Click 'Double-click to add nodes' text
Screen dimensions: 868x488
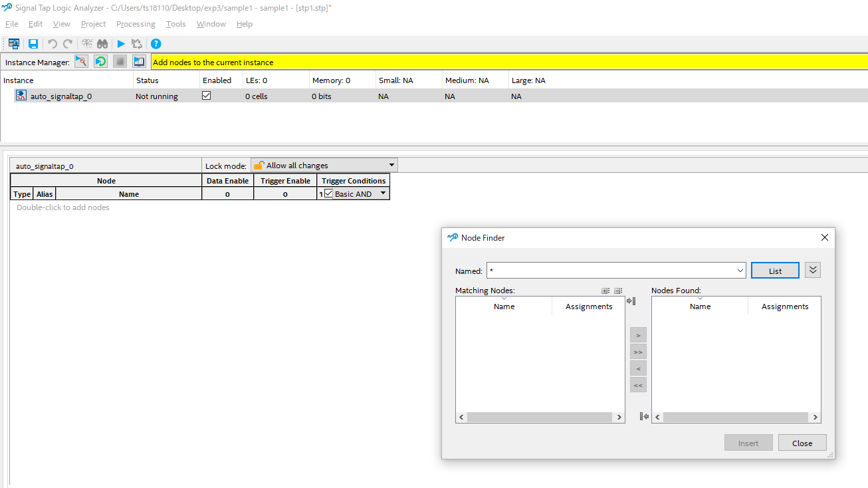(x=63, y=207)
